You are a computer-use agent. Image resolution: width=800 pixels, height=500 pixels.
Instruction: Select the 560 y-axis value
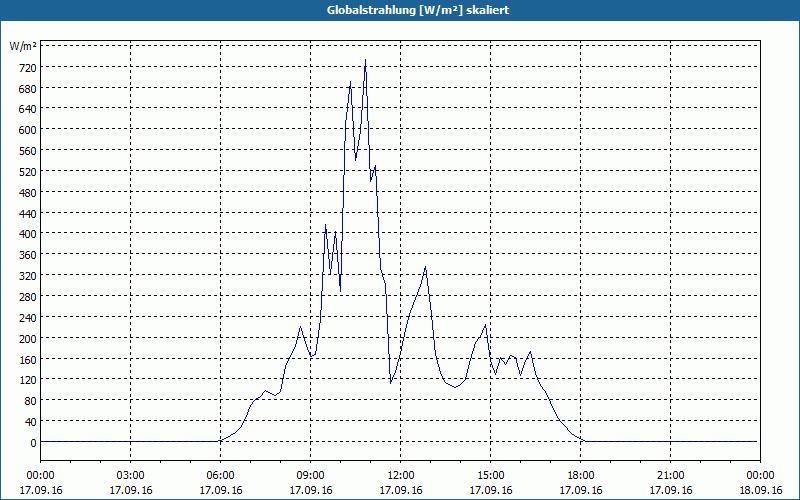coord(28,151)
